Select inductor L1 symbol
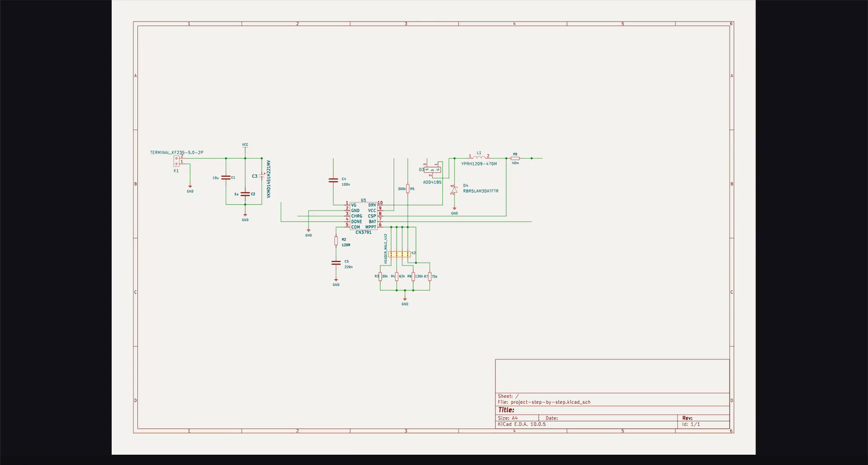Screen dimensions: 868x465 (479, 157)
